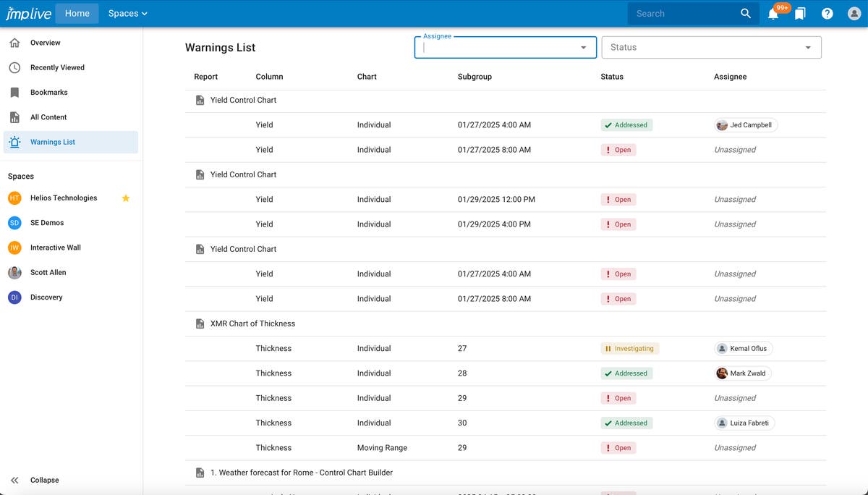The image size is (868, 495).
Task: Click the XMR Chart of Thickness report icon
Action: [200, 323]
